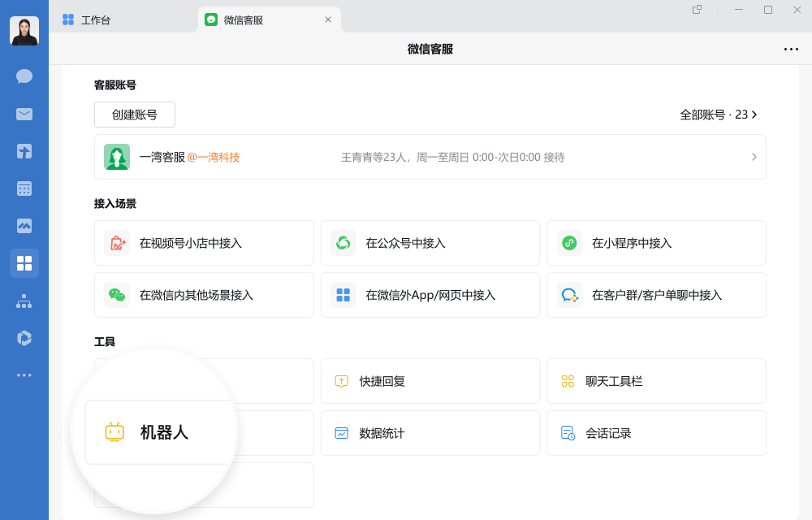Image resolution: width=812 pixels, height=520 pixels.
Task: Open the hexagon app icon in sidebar
Action: pyautogui.click(x=24, y=338)
